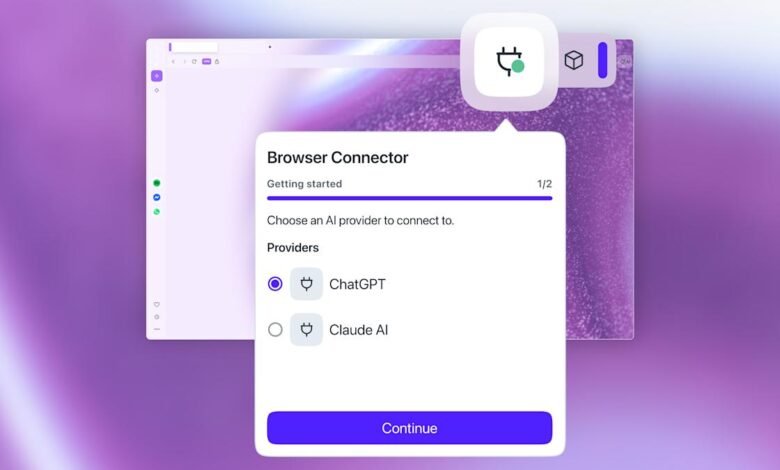Open Messenger from the sidebar

click(x=157, y=197)
